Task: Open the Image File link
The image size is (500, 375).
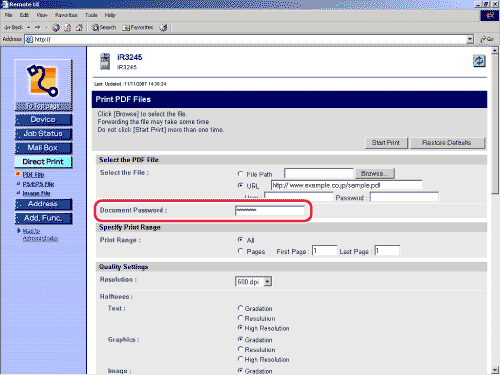Action: click(36, 193)
